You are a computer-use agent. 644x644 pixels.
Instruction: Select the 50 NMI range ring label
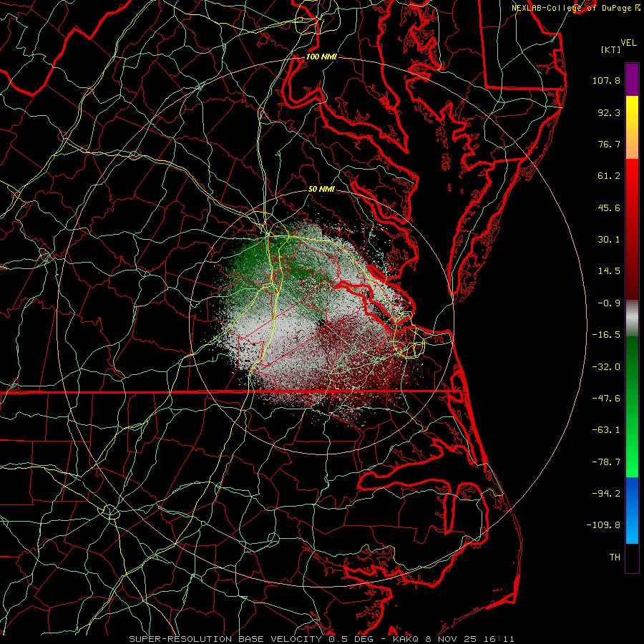[321, 189]
